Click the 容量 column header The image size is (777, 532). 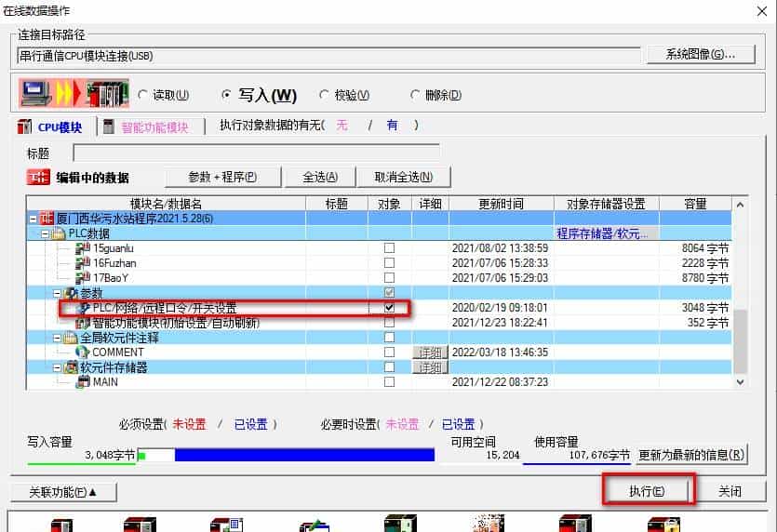point(695,204)
